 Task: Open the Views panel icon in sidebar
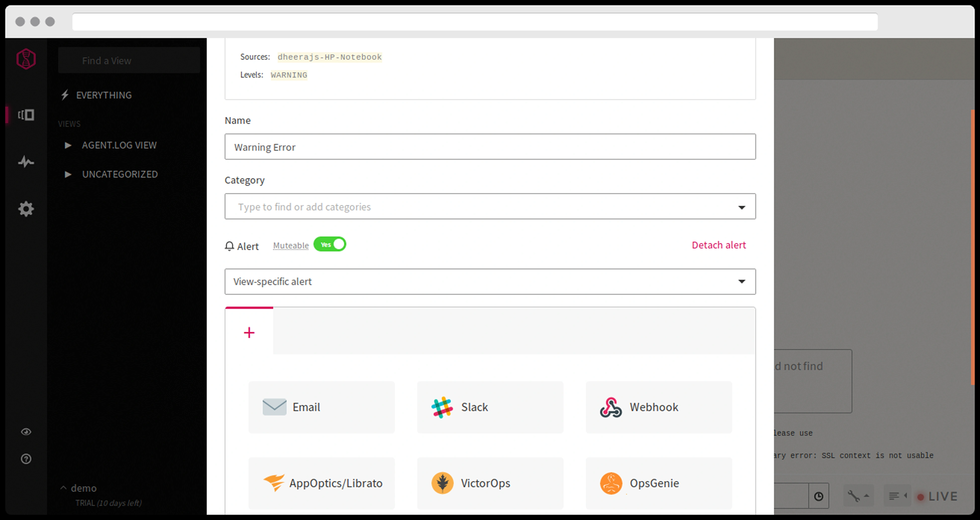(26, 115)
